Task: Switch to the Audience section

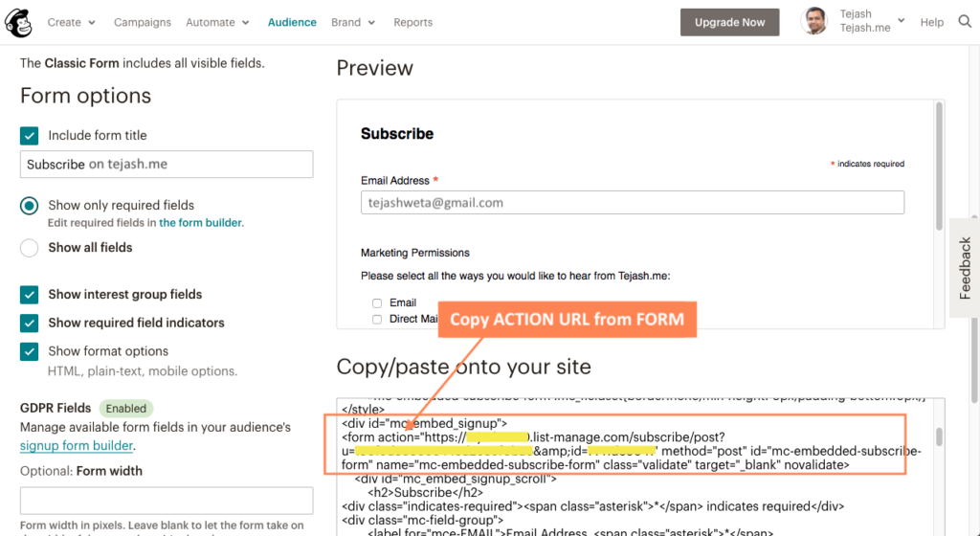Action: click(x=292, y=22)
